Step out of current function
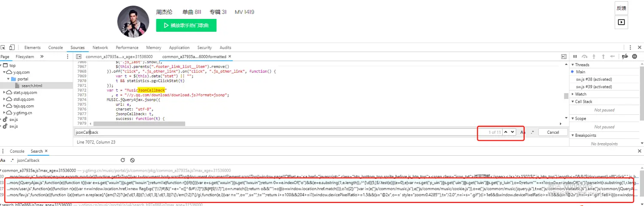 click(x=603, y=56)
